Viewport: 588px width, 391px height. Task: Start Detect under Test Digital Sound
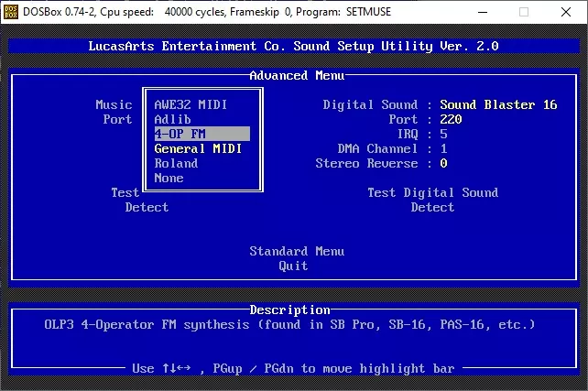coord(432,207)
